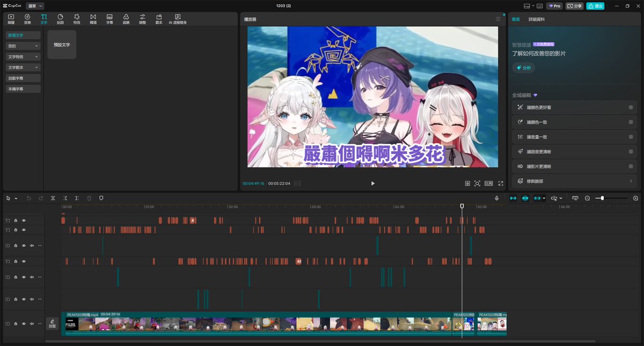Screen dimensions: 644x346
Task: Open the preview axis dropdown arrow
Action: [561, 198]
